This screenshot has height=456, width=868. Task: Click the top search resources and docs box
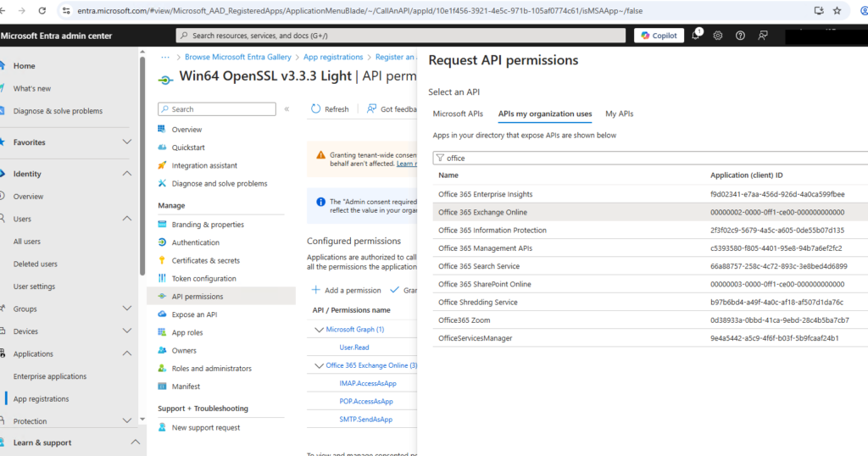point(401,36)
